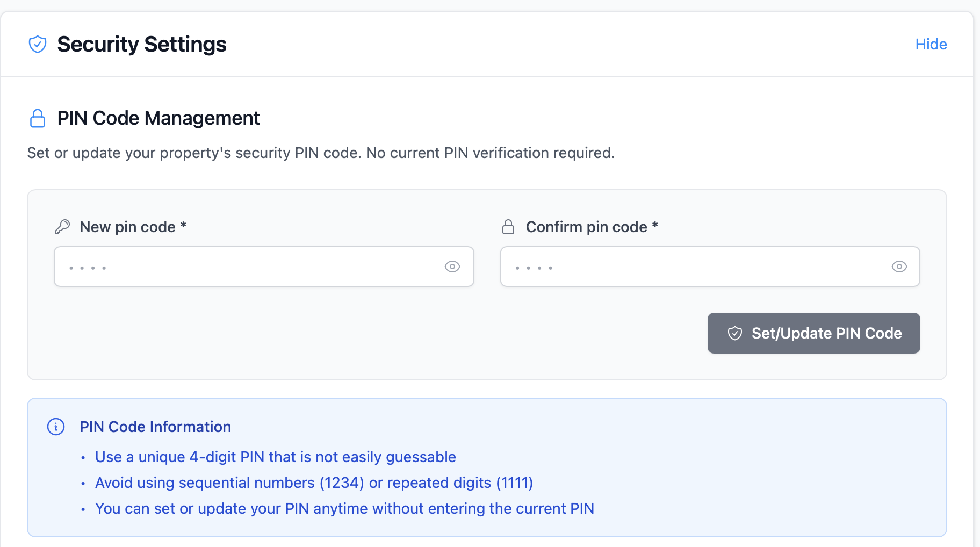Focus the Confirm pin code input field
Screen dimensions: 980x547
[693, 267]
